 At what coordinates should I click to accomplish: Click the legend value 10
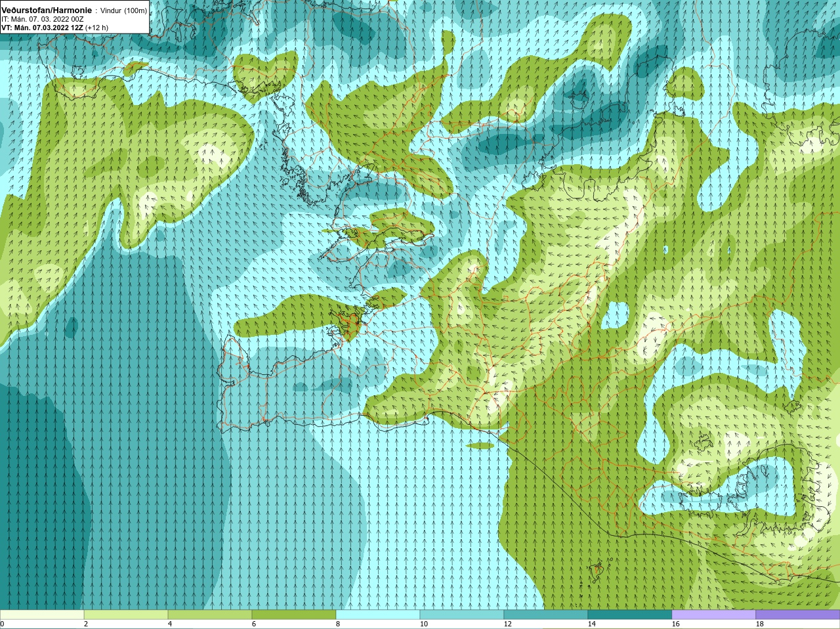point(424,624)
